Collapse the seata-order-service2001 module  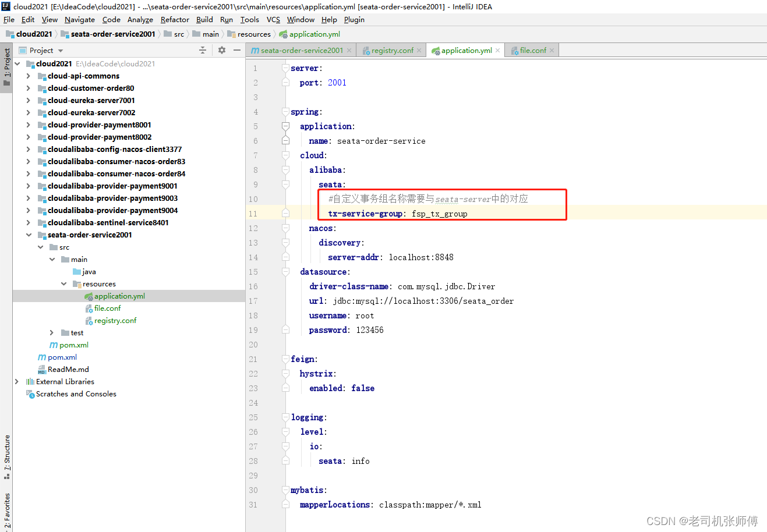29,235
